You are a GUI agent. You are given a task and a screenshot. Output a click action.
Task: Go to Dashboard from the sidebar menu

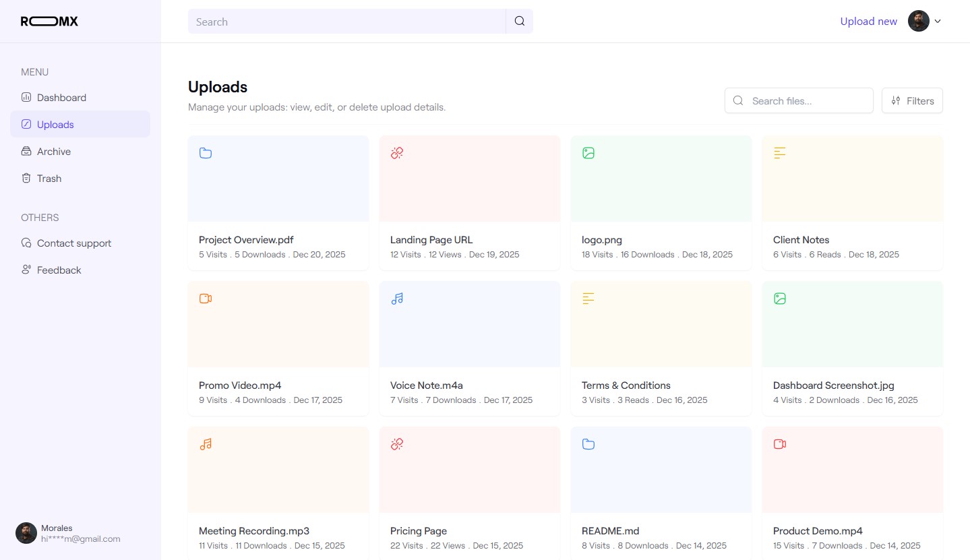[61, 97]
